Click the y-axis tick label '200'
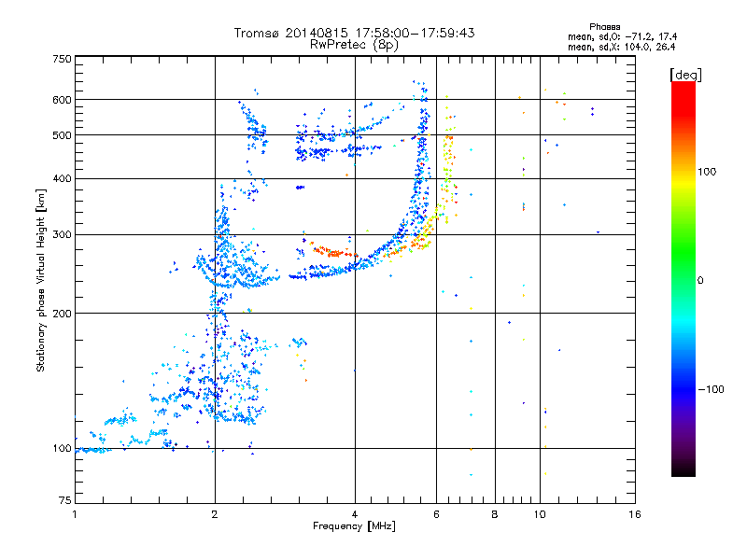Image resolution: width=747 pixels, height=560 pixels. coord(62,314)
